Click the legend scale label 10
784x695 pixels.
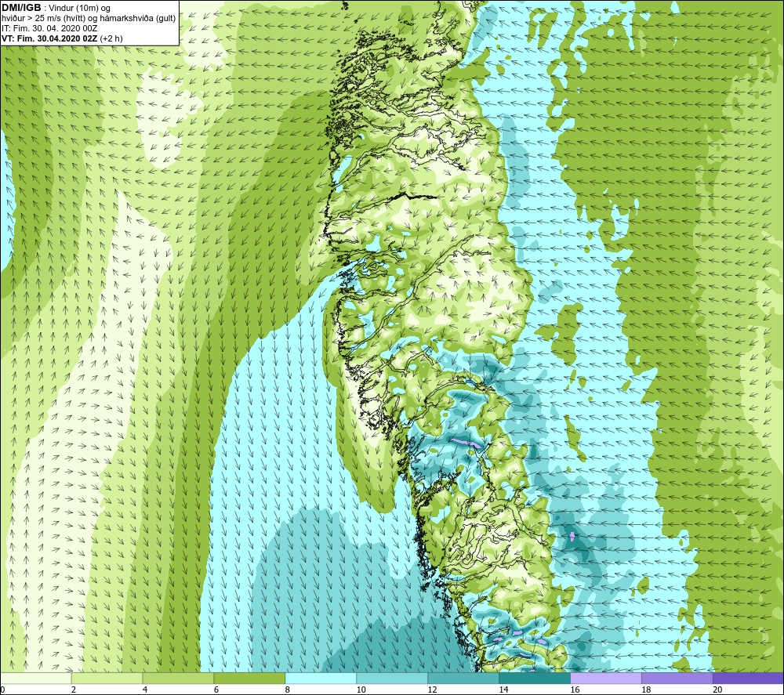pyautogui.click(x=361, y=690)
